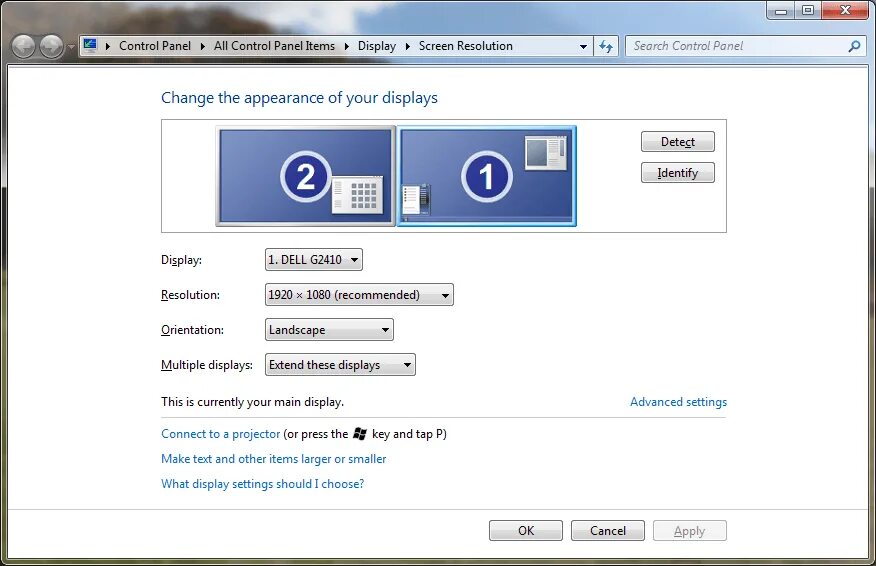
Task: Click the grid window icon on monitor 2
Action: coord(358,194)
